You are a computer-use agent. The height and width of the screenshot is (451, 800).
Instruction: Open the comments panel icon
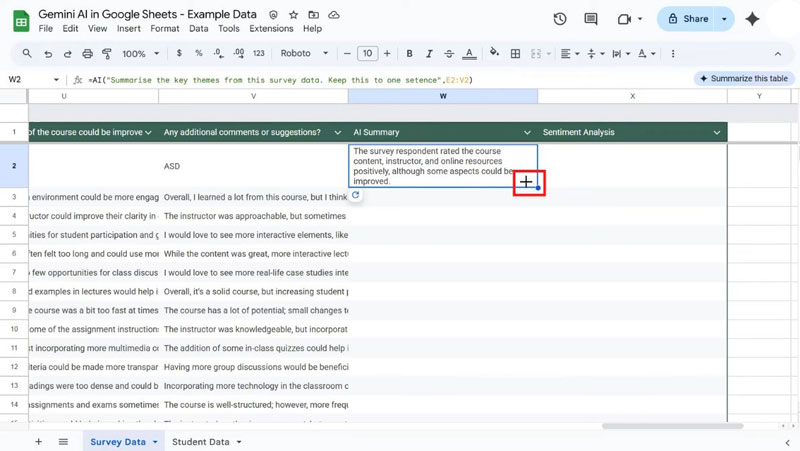592,19
